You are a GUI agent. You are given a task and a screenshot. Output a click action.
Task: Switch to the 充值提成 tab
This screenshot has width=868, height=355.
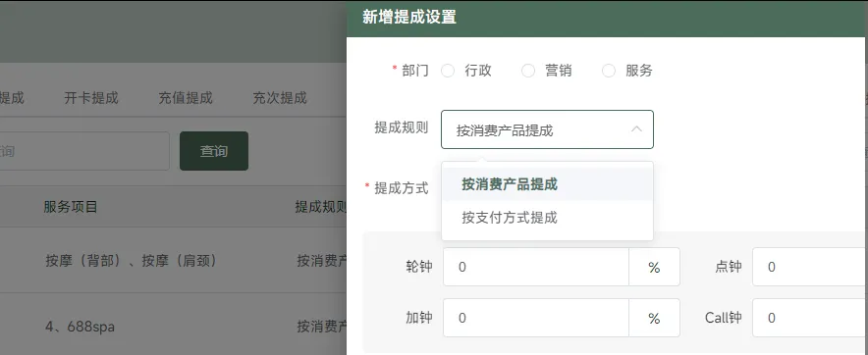(186, 98)
